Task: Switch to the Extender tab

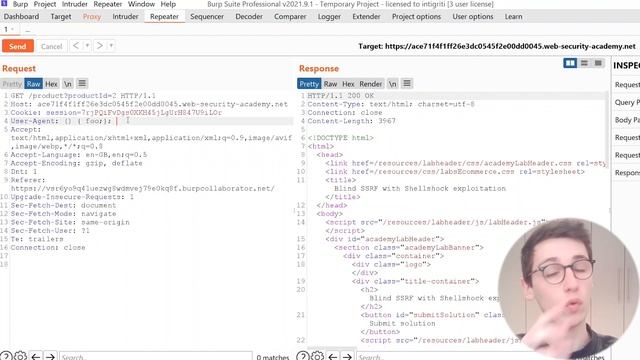Action: click(x=367, y=17)
